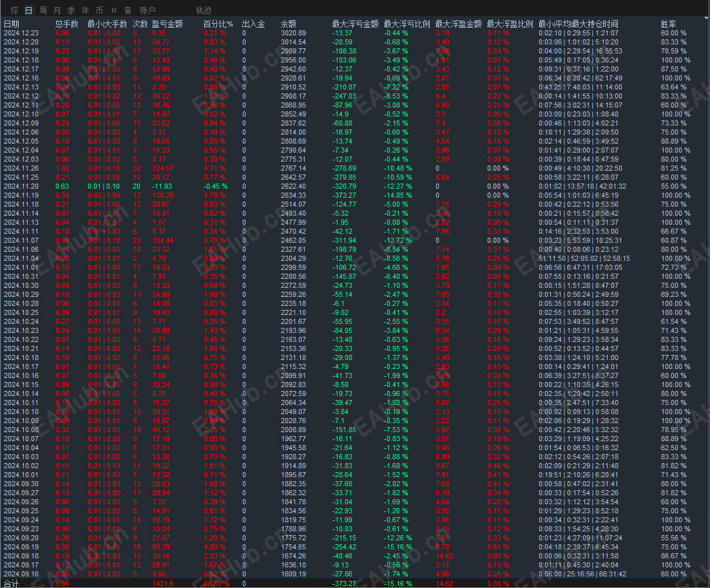Select the green percentage -0.45 %
The height and width of the screenshot is (588, 710).
pos(216,187)
